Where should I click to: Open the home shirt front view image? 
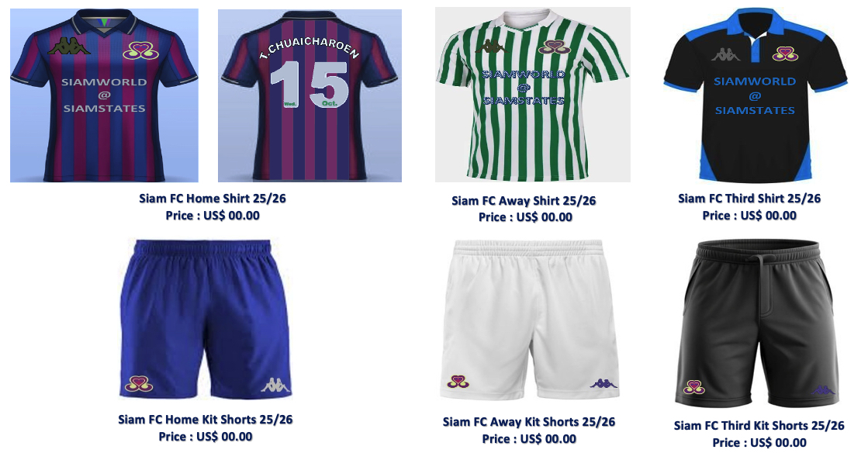[104, 95]
